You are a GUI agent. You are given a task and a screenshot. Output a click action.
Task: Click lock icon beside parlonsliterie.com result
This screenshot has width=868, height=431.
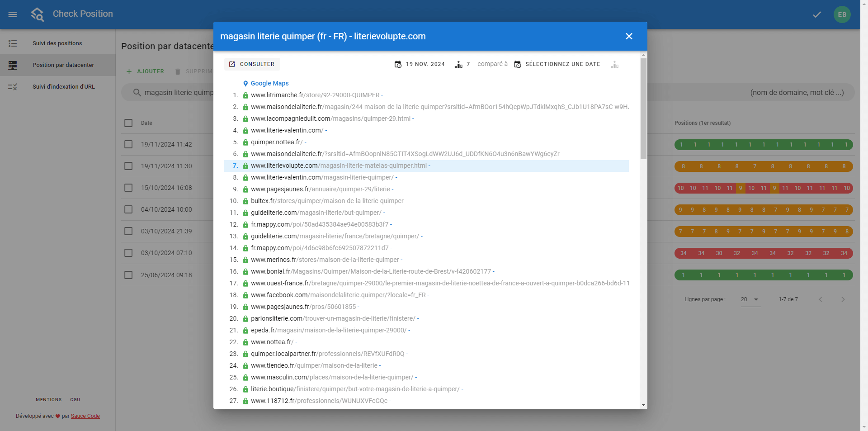point(245,318)
